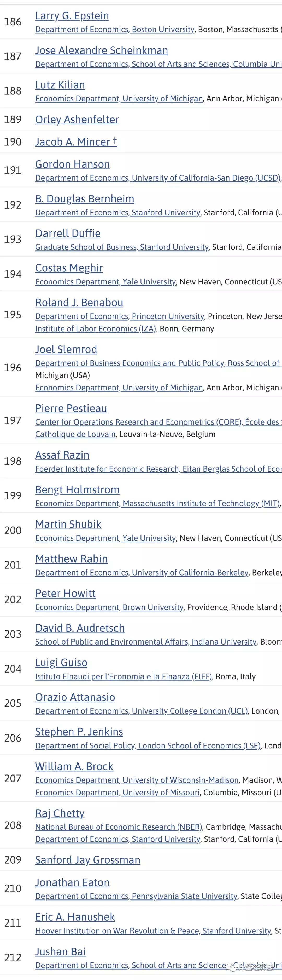Open Bengt Holmstrom author page
Image resolution: width=282 pixels, height=980 pixels.
(x=77, y=490)
